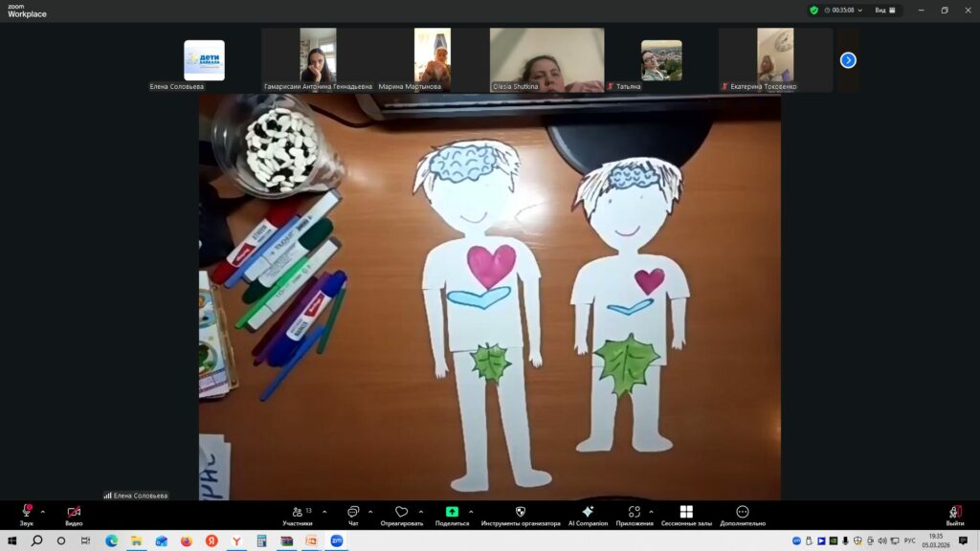Open the Чат chat panel
The image size is (980, 551).
[353, 513]
